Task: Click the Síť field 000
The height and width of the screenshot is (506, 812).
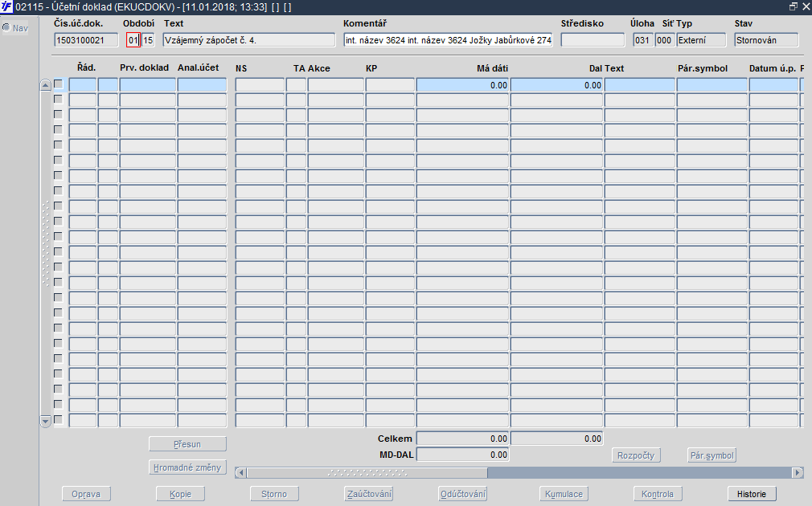Action: click(x=664, y=40)
